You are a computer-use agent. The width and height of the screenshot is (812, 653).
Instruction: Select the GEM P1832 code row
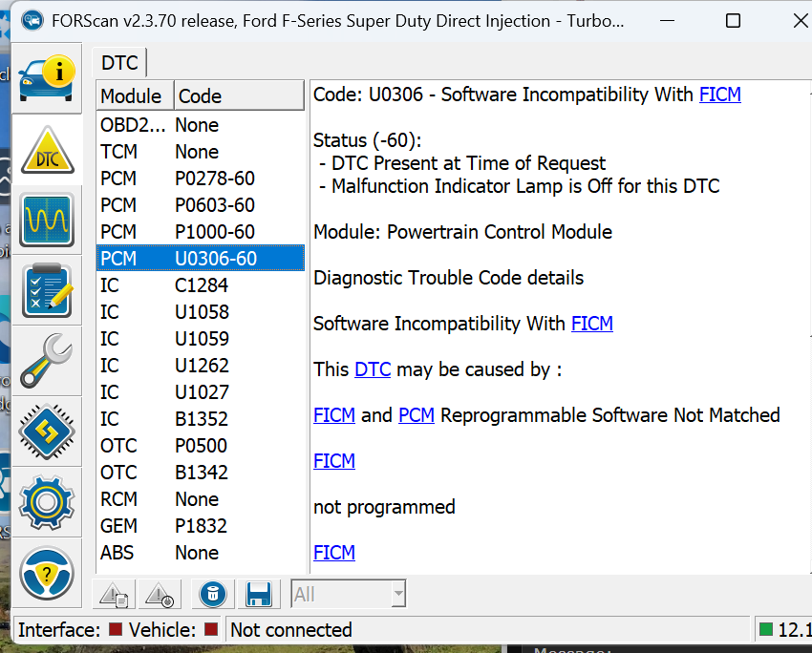click(x=200, y=526)
